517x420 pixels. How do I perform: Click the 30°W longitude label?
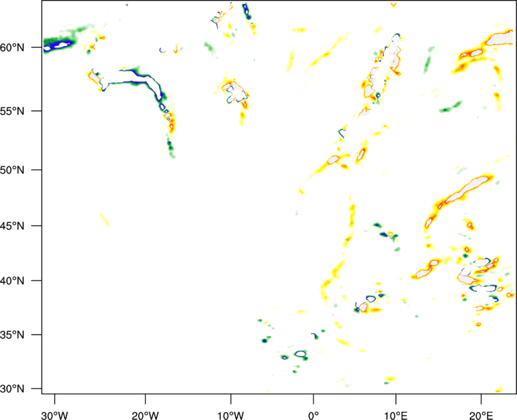tap(55, 415)
